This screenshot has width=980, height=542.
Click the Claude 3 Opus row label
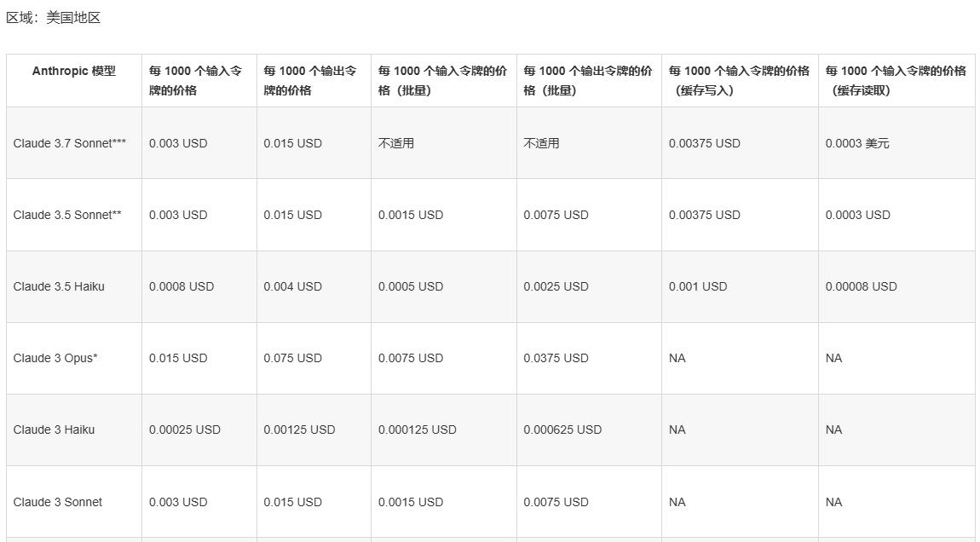[x=55, y=358]
